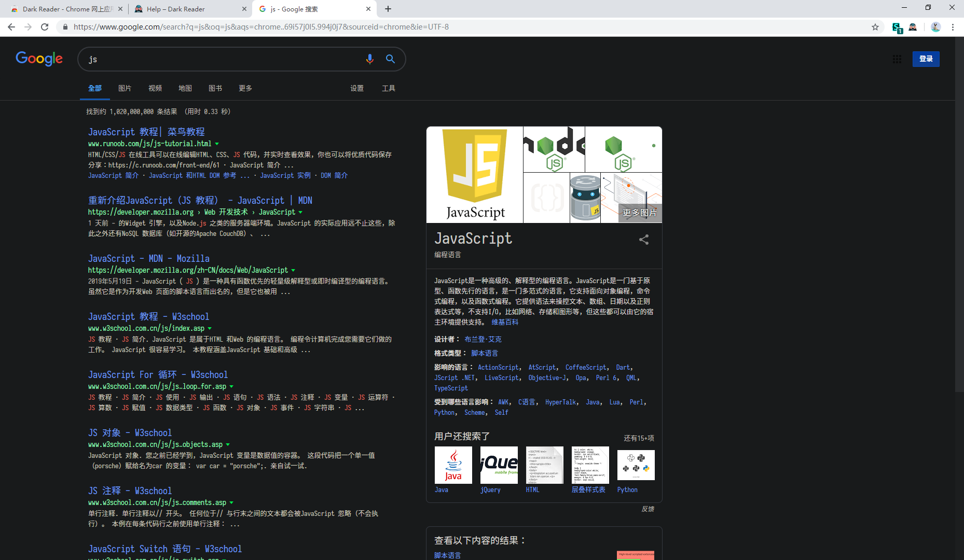Close the Help – Dark Reader tab

pyautogui.click(x=244, y=9)
